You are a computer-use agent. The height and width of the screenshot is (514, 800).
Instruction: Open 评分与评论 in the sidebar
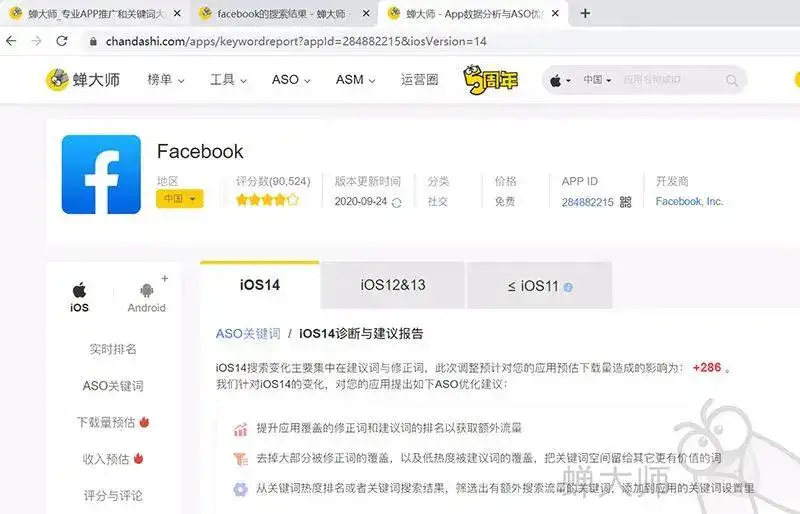pyautogui.click(x=113, y=495)
